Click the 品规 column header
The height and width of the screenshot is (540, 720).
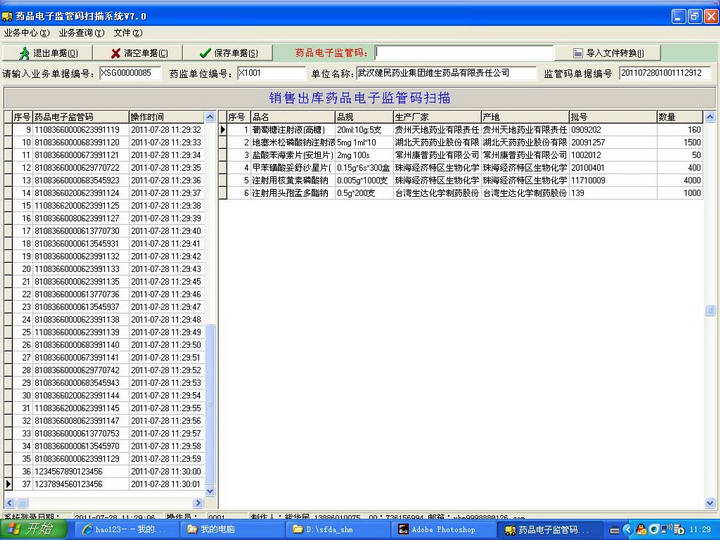click(364, 117)
